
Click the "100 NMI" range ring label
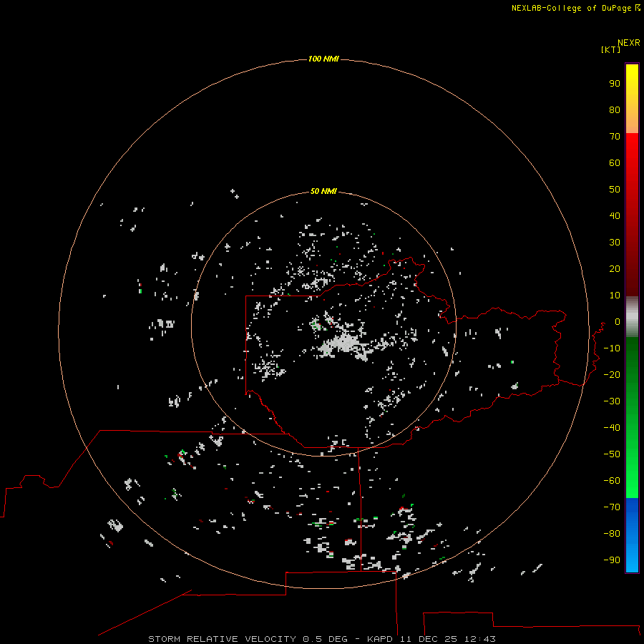pos(323,59)
